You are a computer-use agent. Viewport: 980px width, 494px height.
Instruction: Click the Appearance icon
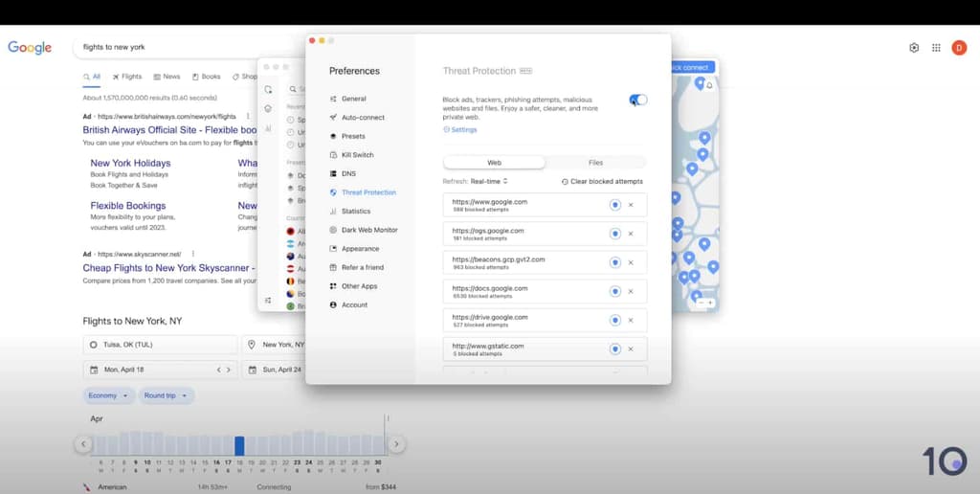333,249
